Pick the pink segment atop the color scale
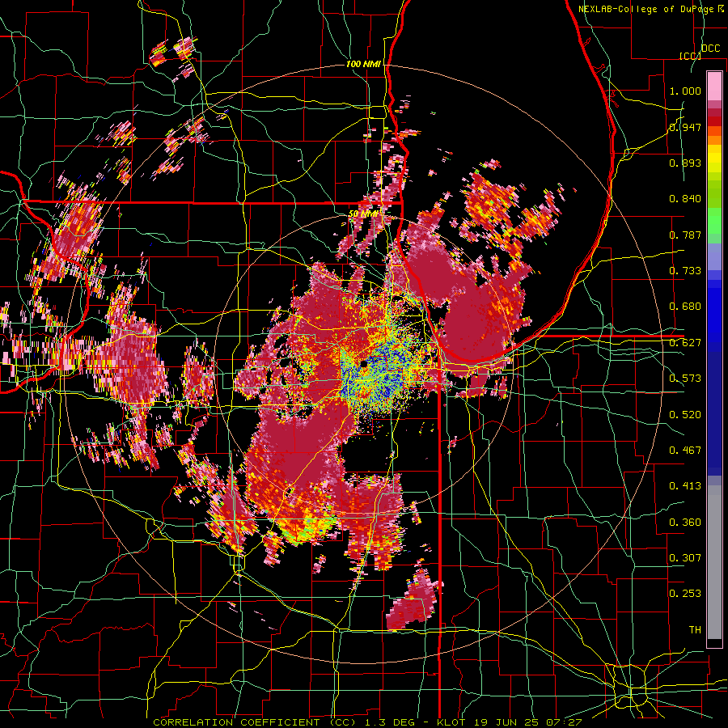This screenshot has height=728, width=728. [714, 87]
